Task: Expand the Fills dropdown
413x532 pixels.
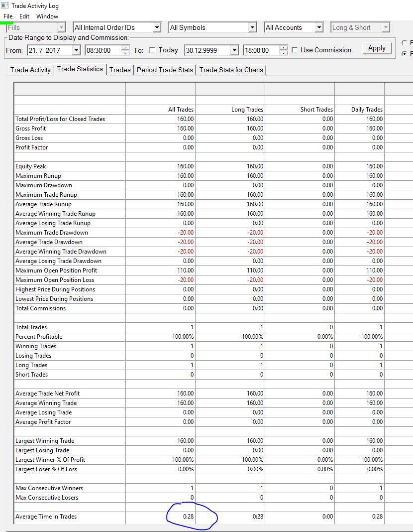Action: (x=61, y=27)
